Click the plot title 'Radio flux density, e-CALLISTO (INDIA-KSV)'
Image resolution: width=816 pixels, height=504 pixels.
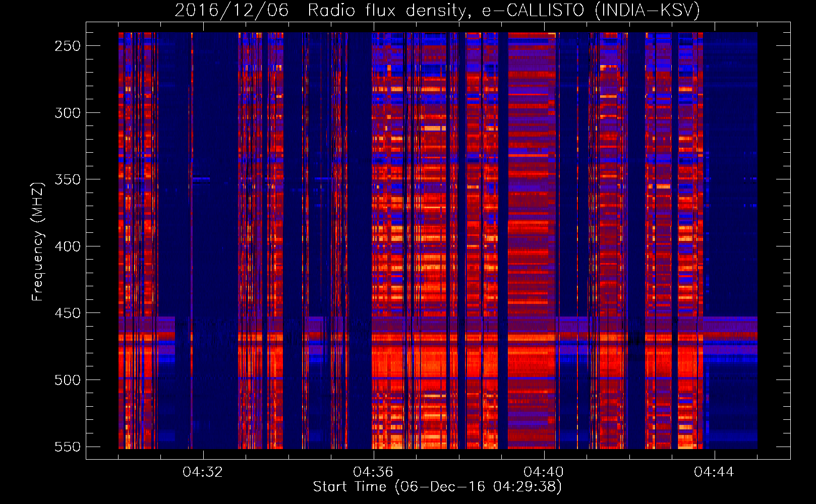[504, 10]
